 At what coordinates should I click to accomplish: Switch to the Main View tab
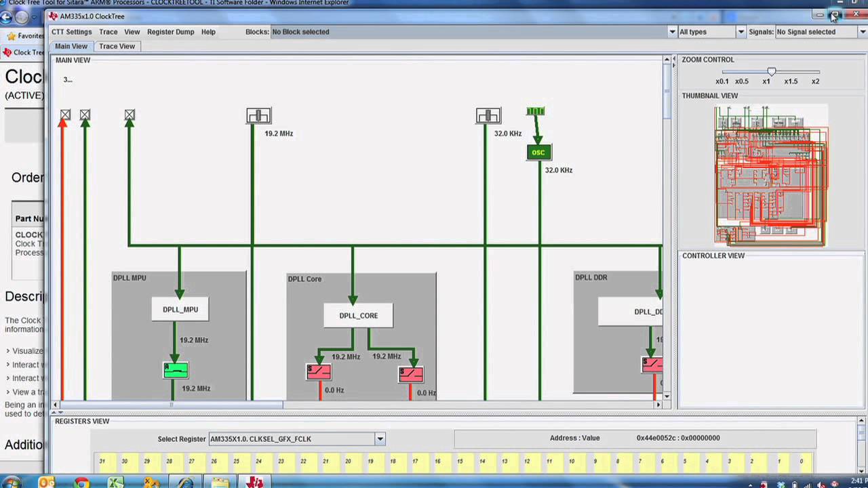pyautogui.click(x=71, y=46)
